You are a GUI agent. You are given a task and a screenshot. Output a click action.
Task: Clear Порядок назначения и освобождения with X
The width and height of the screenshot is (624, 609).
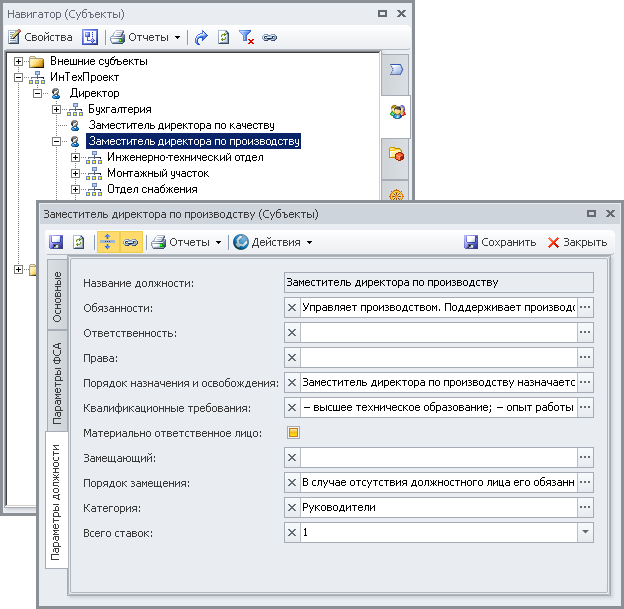point(292,383)
